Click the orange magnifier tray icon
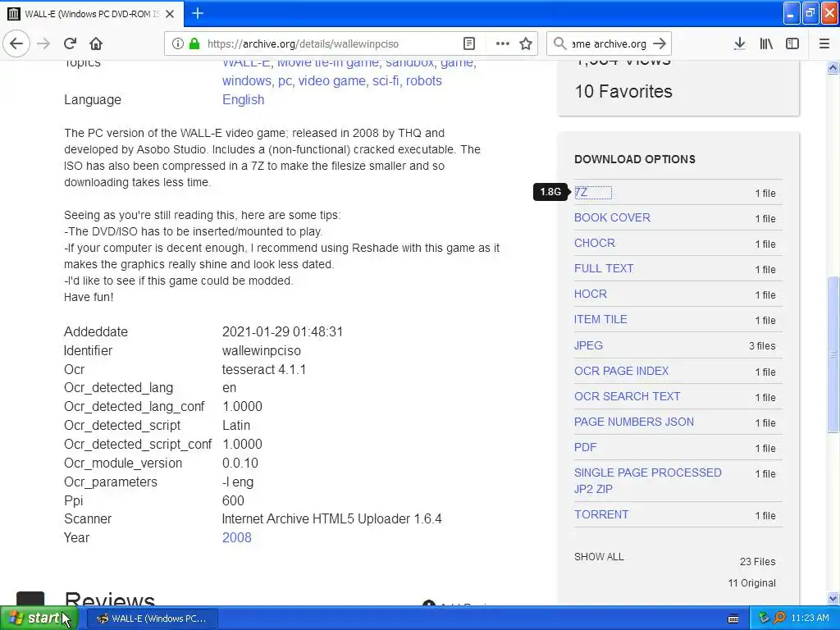The height and width of the screenshot is (630, 840). click(x=779, y=619)
